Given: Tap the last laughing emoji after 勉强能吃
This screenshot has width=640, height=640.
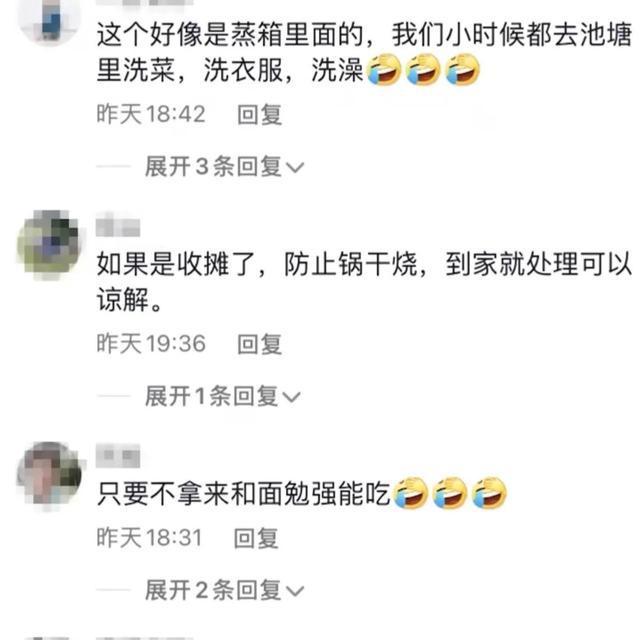Looking at the screenshot, I should [489, 493].
